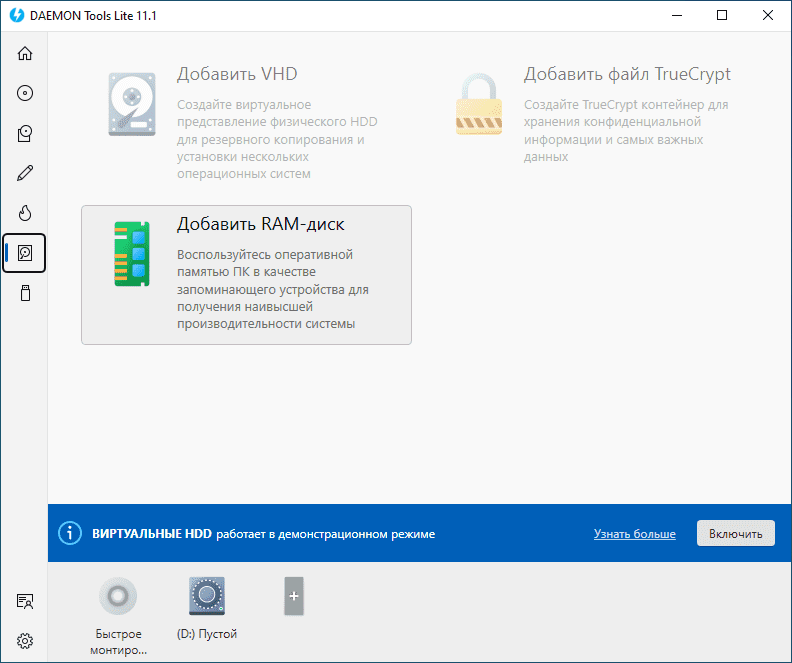Image resolution: width=792 pixels, height=663 pixels.
Task: Open the Home section in sidebar
Action: point(25,53)
